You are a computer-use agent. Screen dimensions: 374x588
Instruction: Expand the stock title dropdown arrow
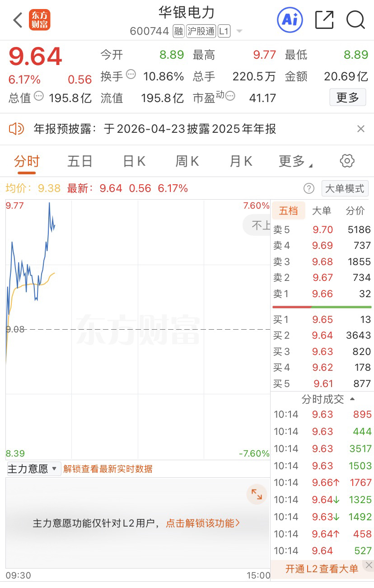click(239, 32)
